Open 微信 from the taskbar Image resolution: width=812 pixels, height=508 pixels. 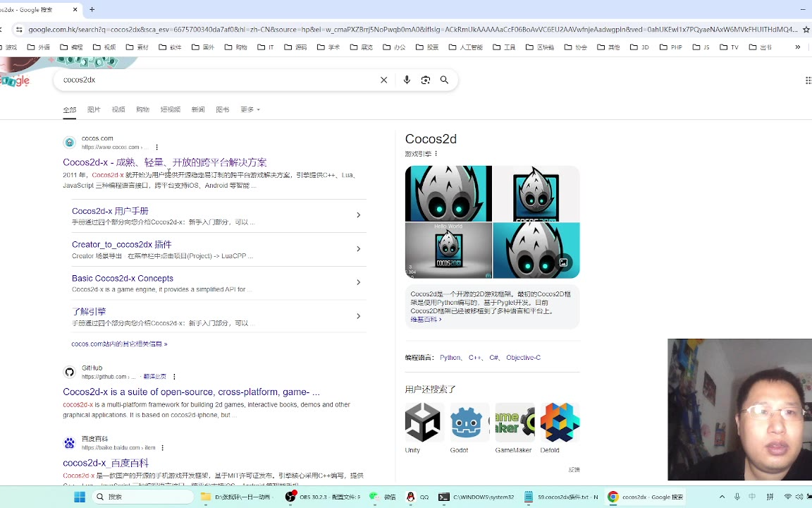pos(382,497)
